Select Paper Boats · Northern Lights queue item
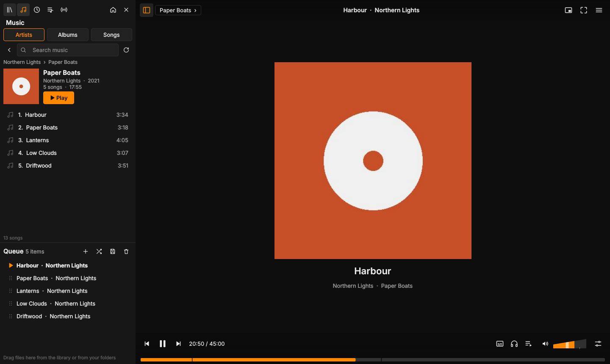Screen dimensions: 610x364 coord(68,278)
